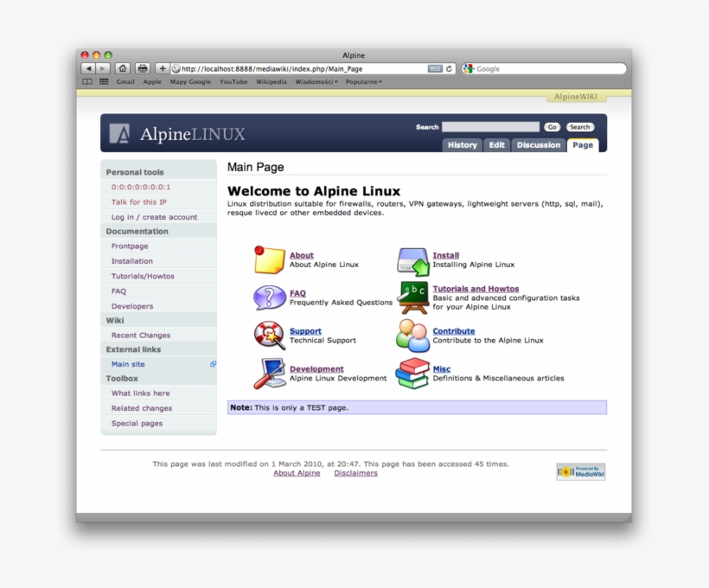Open the Misc link
The height and width of the screenshot is (588, 709).
point(442,369)
